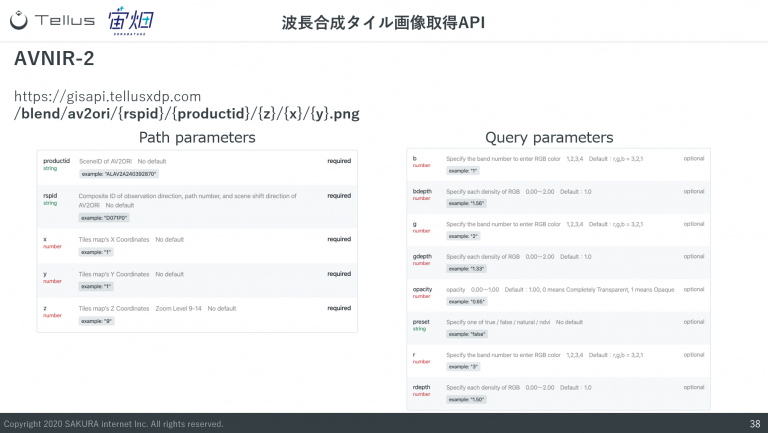
Task: Select example "2" badge in g row
Action: 462,236
